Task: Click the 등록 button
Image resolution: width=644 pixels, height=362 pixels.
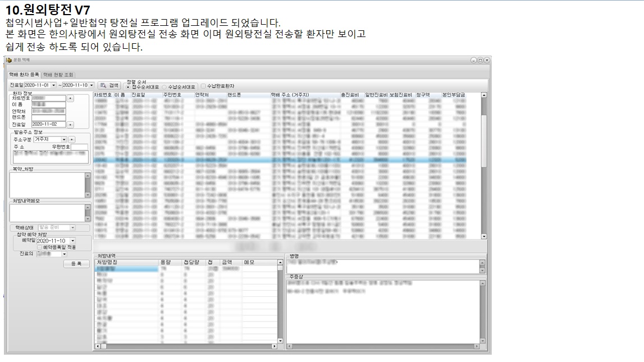Action: pos(76,263)
